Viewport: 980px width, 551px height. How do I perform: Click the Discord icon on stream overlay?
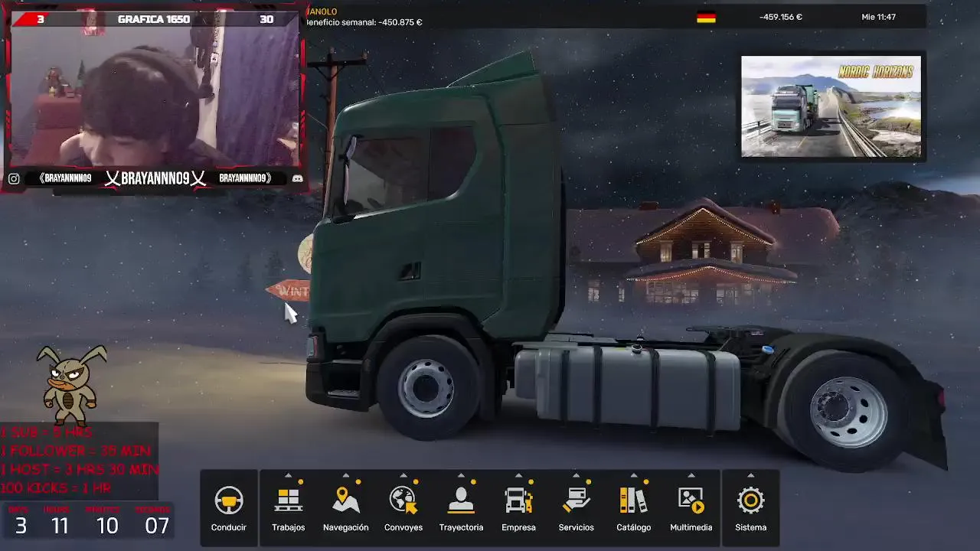point(297,178)
